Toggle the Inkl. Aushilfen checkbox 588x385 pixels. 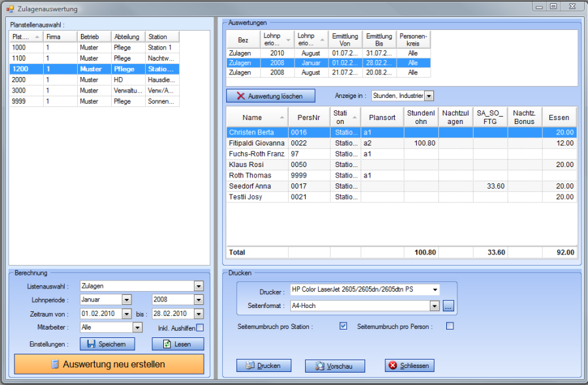pos(200,328)
